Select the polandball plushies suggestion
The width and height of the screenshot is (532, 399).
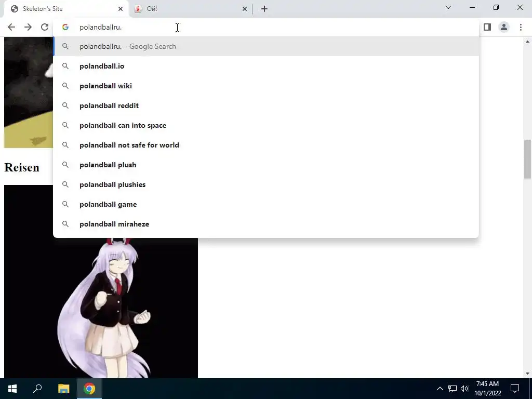point(266,184)
